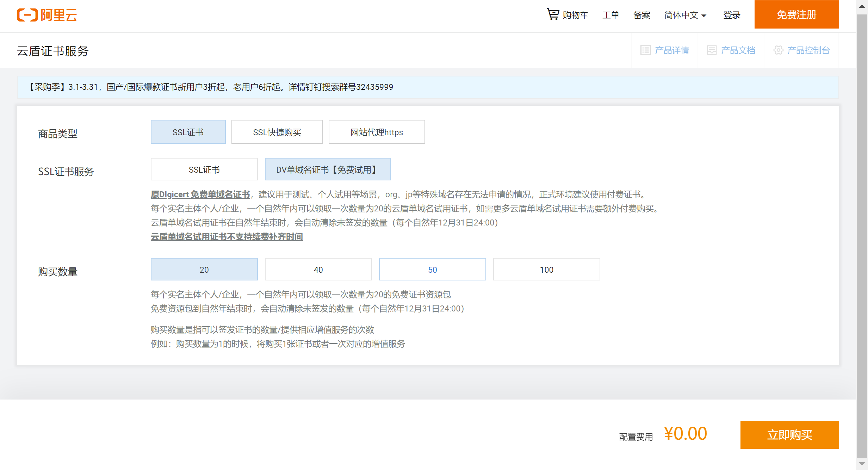
Task: Click the scrollbar up arrow
Action: click(862, 6)
